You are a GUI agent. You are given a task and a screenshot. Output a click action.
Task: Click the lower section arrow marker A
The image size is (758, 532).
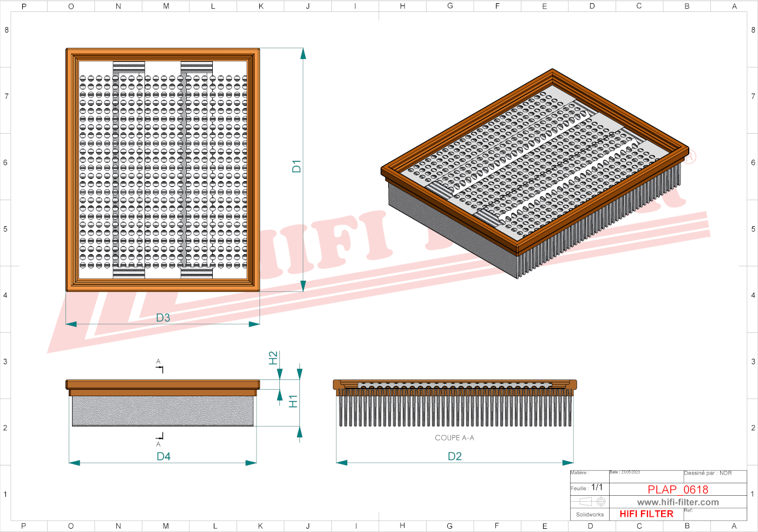[160, 438]
